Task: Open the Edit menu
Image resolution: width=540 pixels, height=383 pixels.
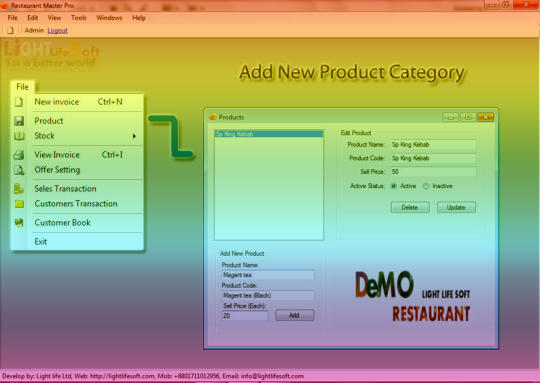Action: tap(33, 18)
